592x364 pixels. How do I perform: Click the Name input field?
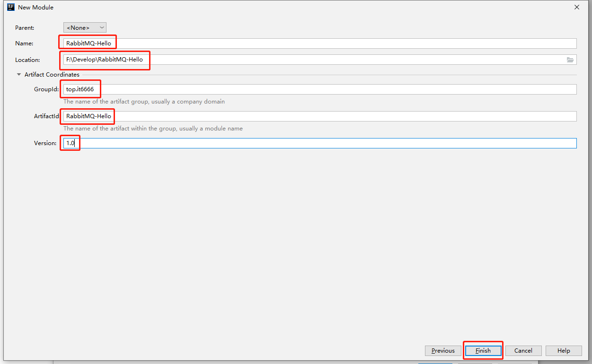[320, 43]
